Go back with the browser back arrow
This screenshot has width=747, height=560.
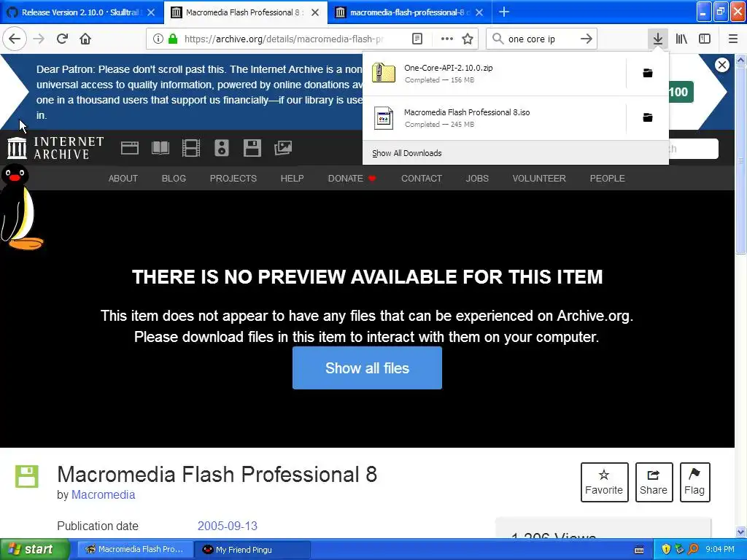15,39
